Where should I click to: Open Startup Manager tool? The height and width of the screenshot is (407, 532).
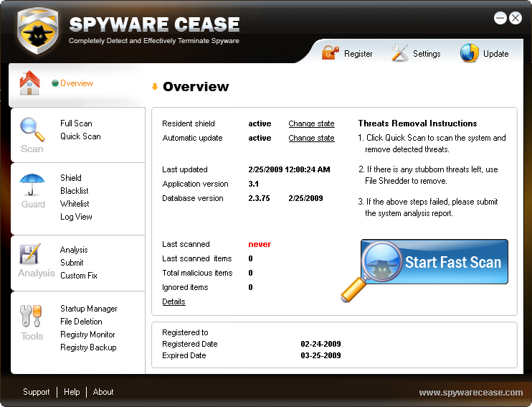click(x=88, y=309)
